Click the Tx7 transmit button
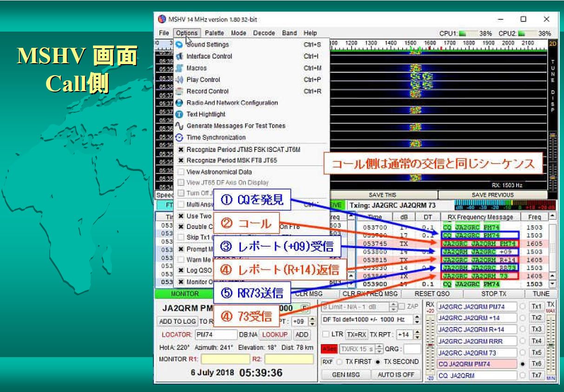Viewport: 564px width, 392px height. click(x=537, y=375)
